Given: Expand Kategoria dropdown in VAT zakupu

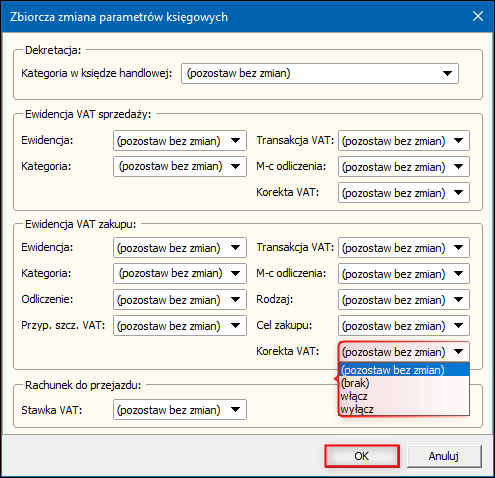Looking at the screenshot, I should pos(180,273).
